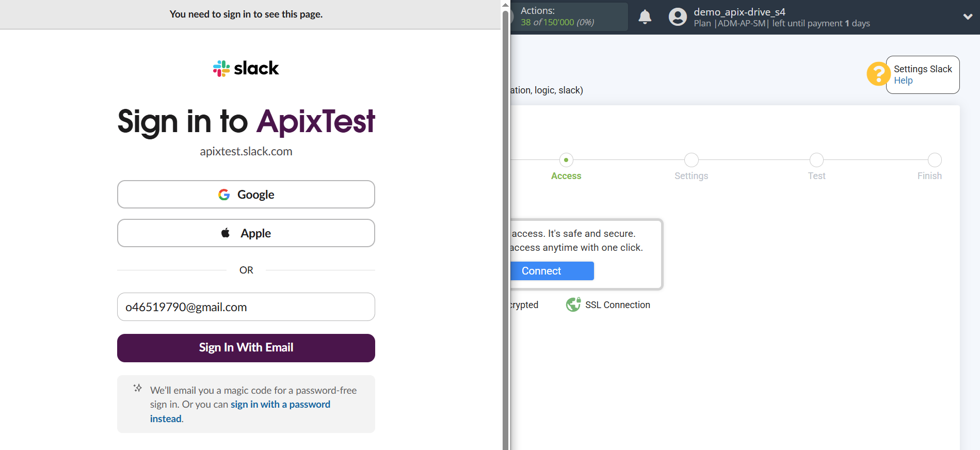Focus the email address input field
Viewport: 980px width, 450px height.
click(x=246, y=307)
